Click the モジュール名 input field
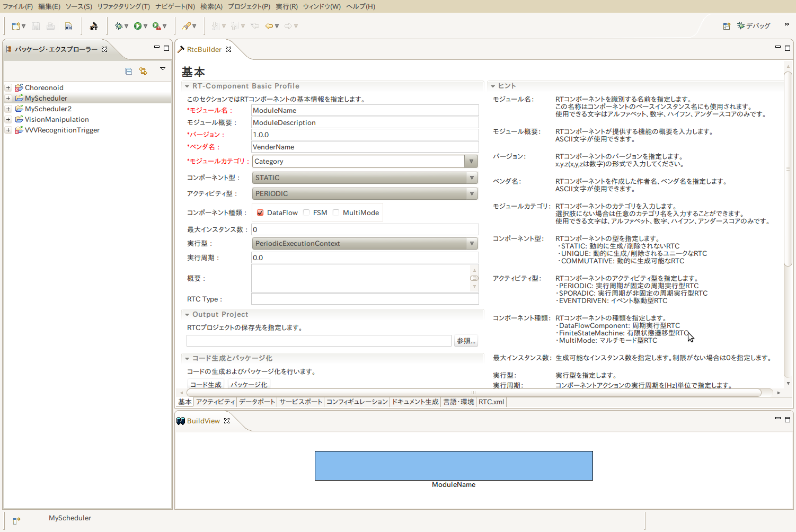This screenshot has width=796, height=532. 365,111
